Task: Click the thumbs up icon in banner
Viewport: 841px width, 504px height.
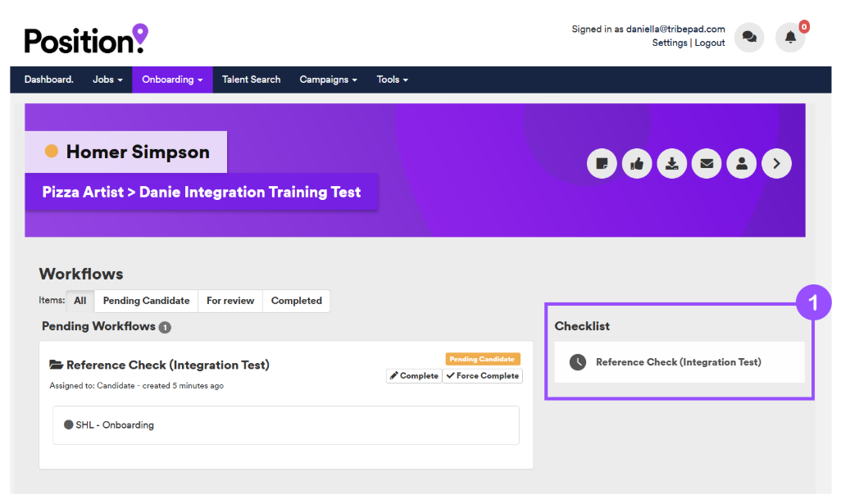Action: tap(637, 164)
